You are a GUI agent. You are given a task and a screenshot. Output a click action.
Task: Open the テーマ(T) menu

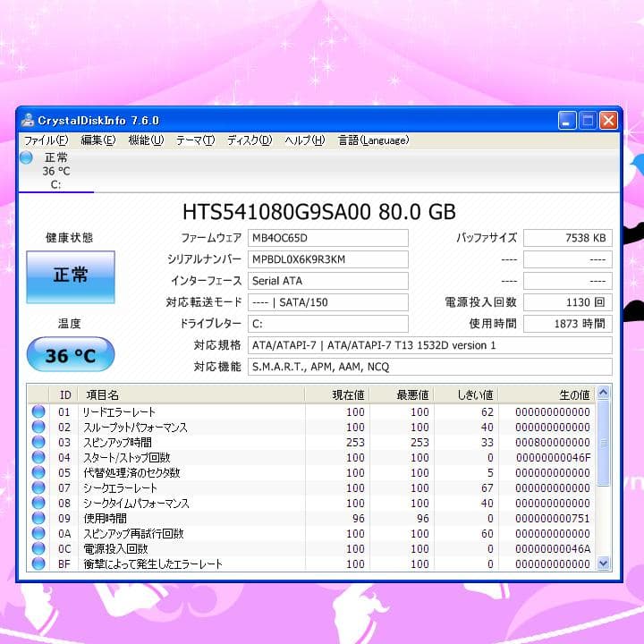coord(196,140)
